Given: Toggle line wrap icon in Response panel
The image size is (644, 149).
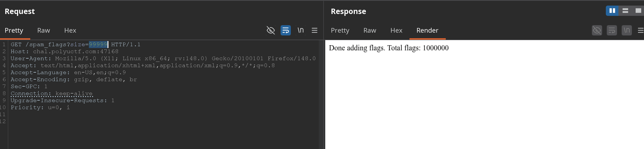Looking at the screenshot, I should [612, 30].
